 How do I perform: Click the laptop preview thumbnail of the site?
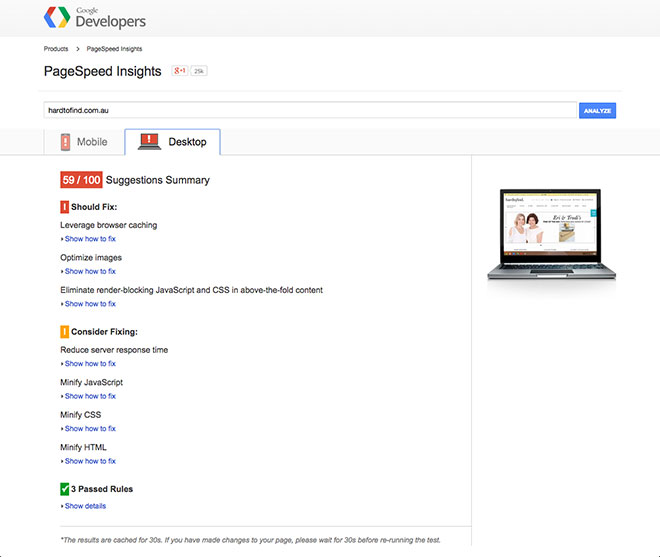point(551,234)
